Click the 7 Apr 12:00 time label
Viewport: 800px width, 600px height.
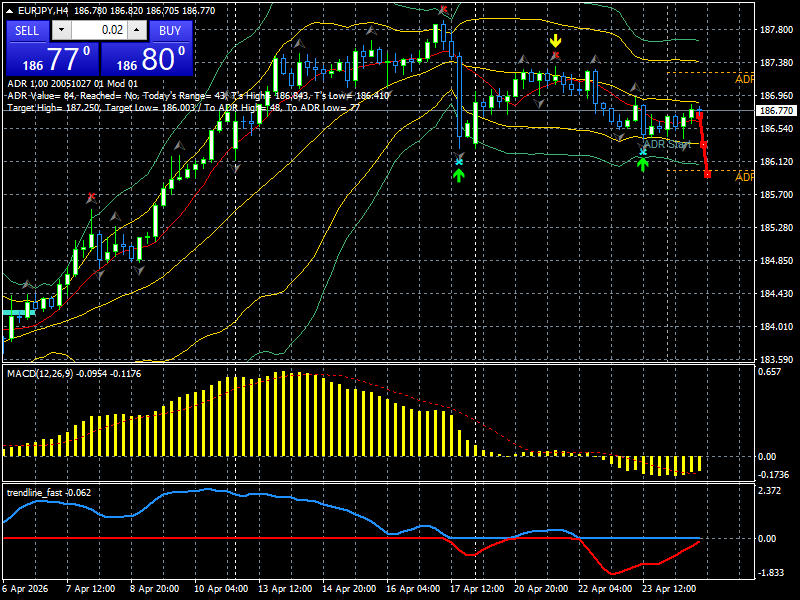91,589
